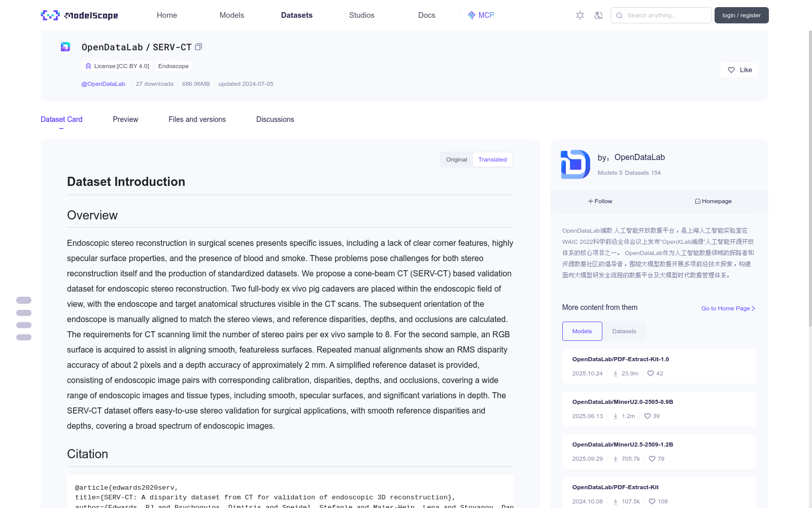Click download icon of MinerU2.5-2509-1.2B
The width and height of the screenshot is (812, 508).
pyautogui.click(x=616, y=459)
